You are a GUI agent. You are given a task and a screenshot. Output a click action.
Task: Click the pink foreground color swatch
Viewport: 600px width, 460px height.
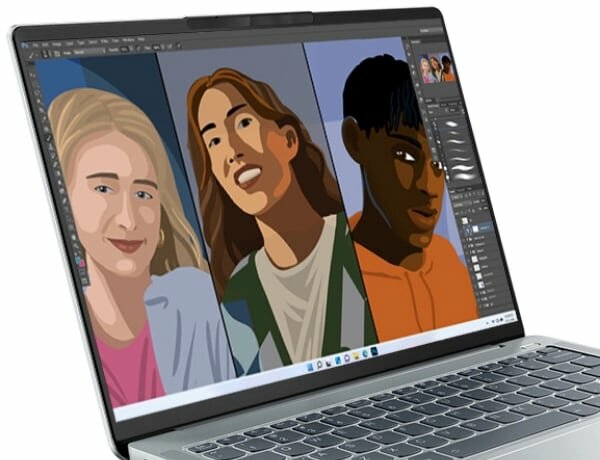click(x=82, y=263)
